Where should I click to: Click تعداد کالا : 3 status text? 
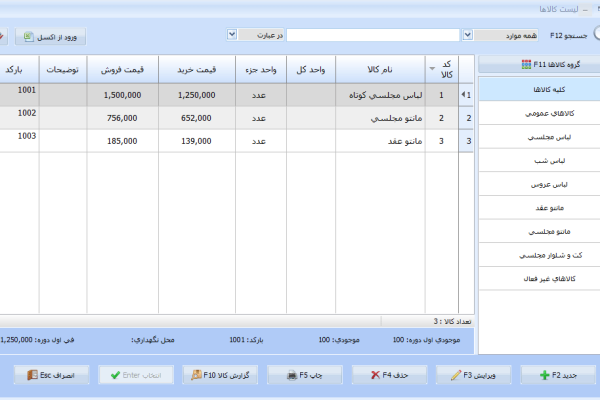tap(452, 321)
